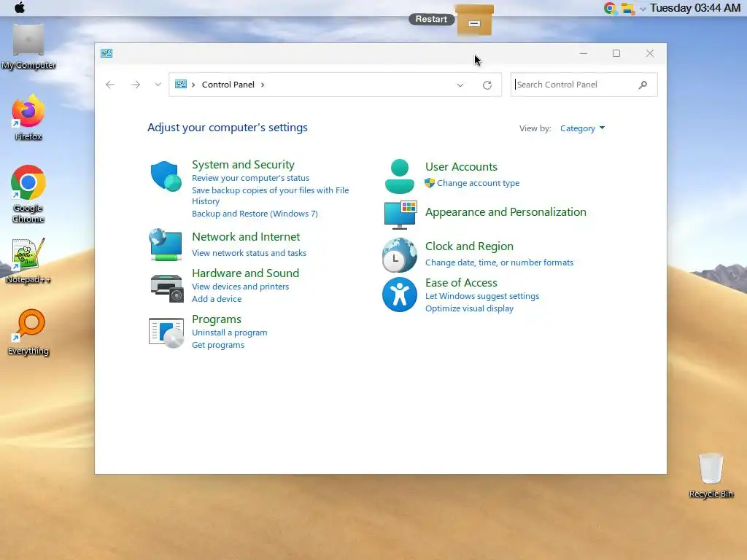Click the Chrome icon in the top bar tray
This screenshot has height=560, width=747.
pos(609,8)
